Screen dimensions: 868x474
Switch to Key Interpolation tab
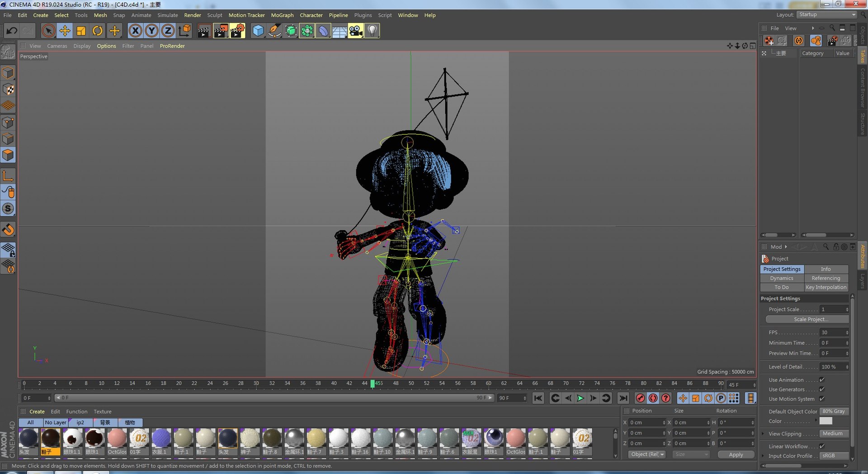826,287
